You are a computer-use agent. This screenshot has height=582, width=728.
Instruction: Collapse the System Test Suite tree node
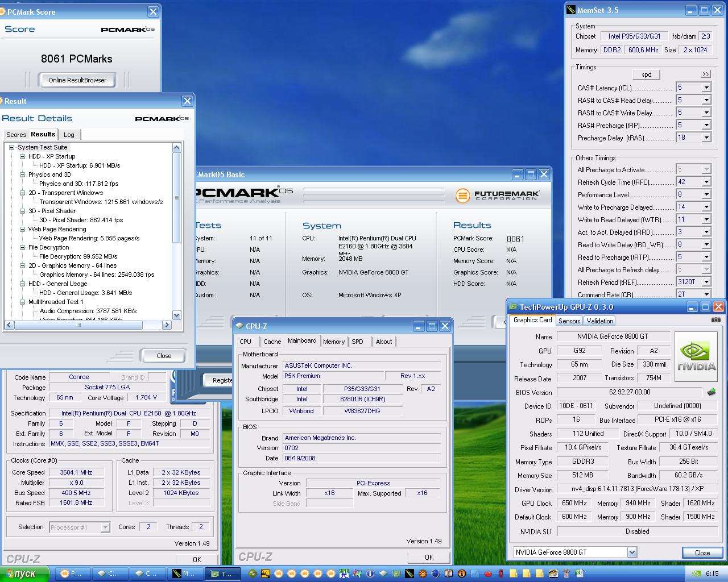(x=12, y=147)
